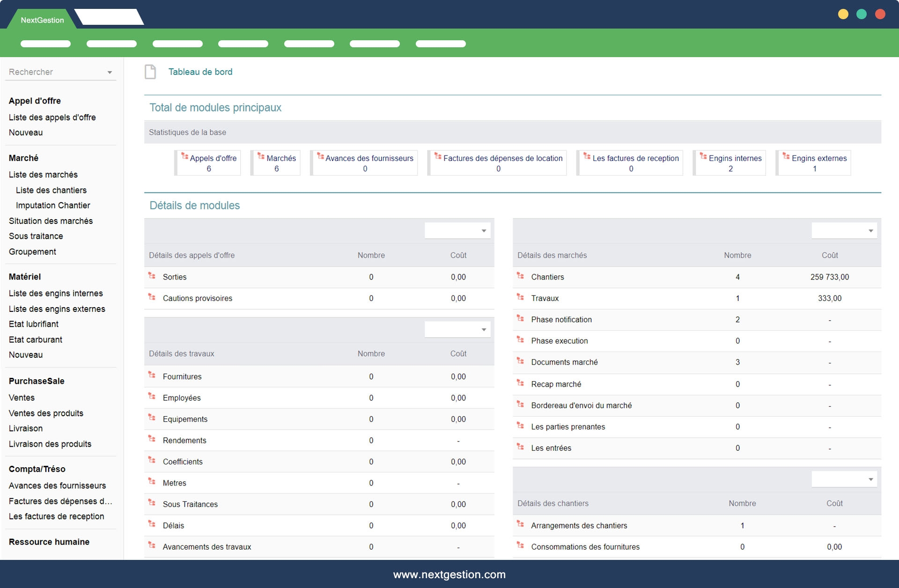
Task: Click the icon in the Engins internes card
Action: pyautogui.click(x=703, y=156)
